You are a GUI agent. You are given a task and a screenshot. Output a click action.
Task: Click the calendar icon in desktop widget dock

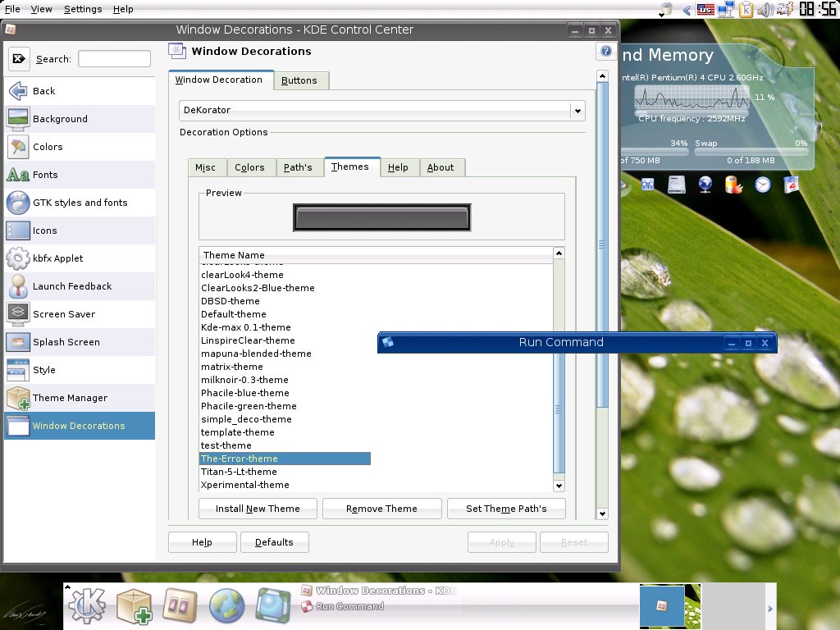point(792,185)
